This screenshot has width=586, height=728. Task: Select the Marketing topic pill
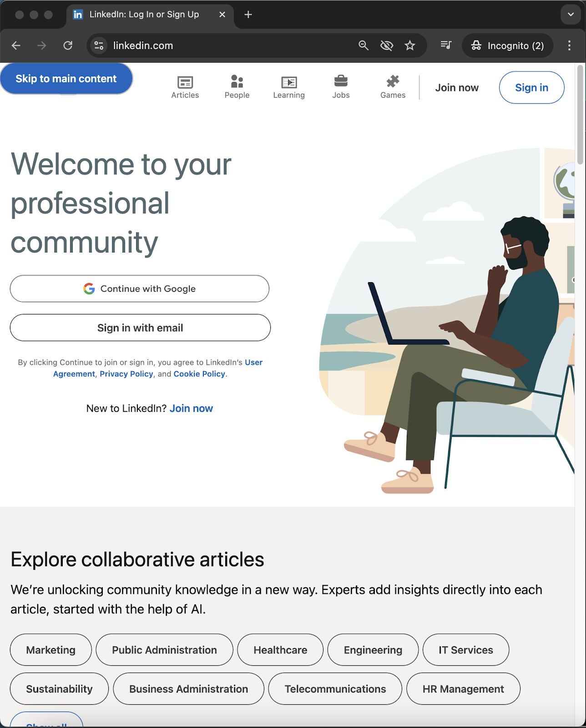(x=51, y=650)
